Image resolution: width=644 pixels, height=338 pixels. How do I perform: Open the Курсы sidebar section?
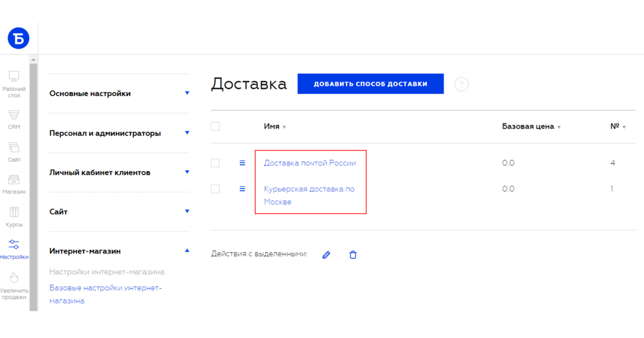pos(14,217)
